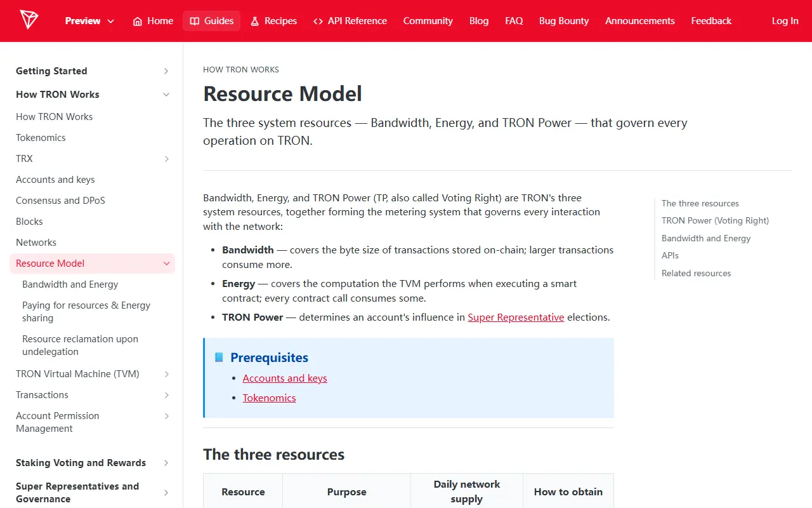
Task: Expand the Transactions chevron
Action: click(x=166, y=395)
